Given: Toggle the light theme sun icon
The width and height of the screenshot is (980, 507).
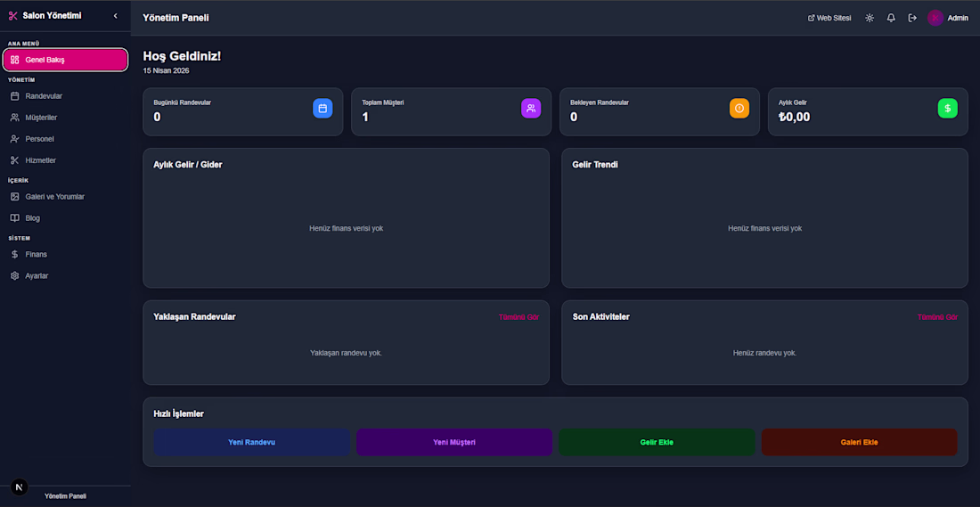Looking at the screenshot, I should click(x=870, y=18).
